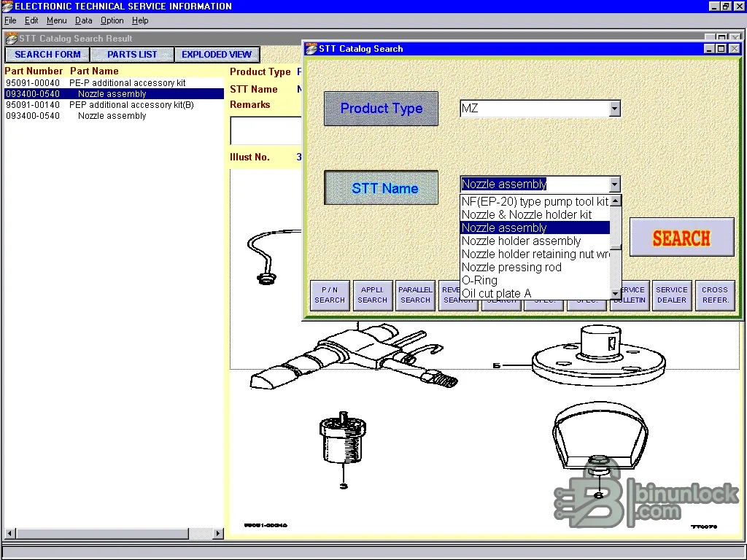The image size is (747, 560).
Task: Choose Nozzle assembly in dropdown list
Action: coord(535,227)
